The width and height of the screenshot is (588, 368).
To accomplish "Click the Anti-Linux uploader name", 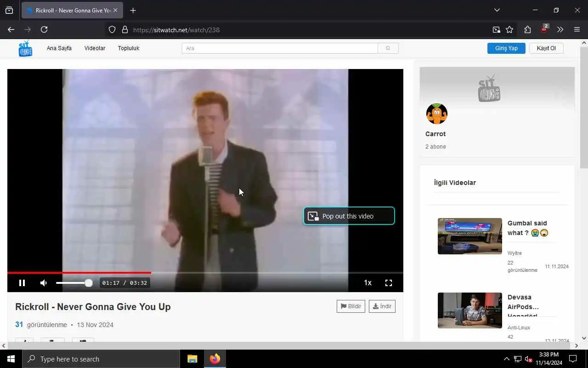I will pos(519,328).
